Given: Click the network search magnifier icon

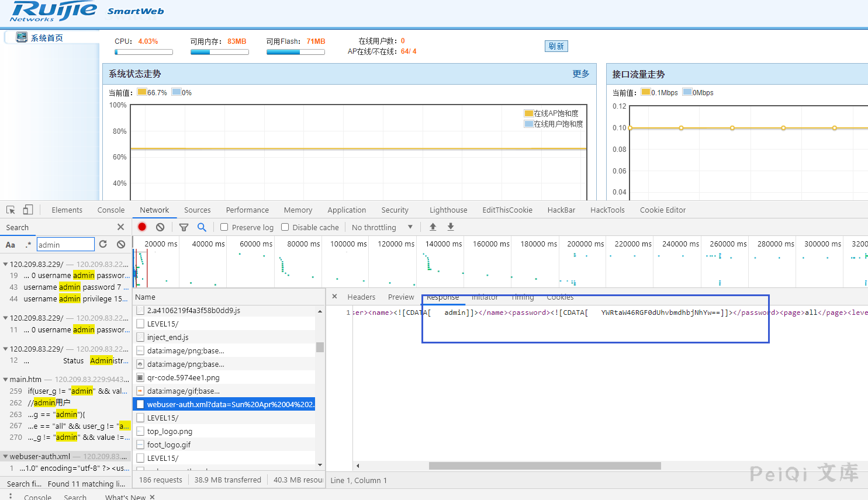Looking at the screenshot, I should click(202, 227).
